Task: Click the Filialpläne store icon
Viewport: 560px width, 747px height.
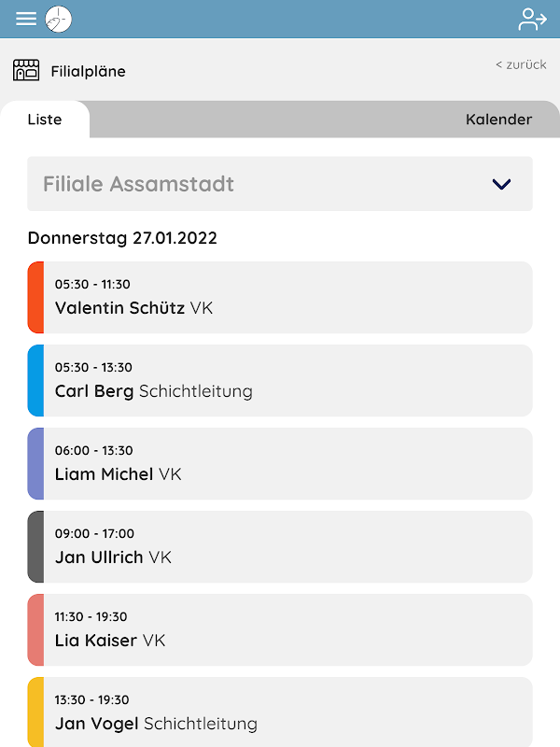Action: (26, 71)
